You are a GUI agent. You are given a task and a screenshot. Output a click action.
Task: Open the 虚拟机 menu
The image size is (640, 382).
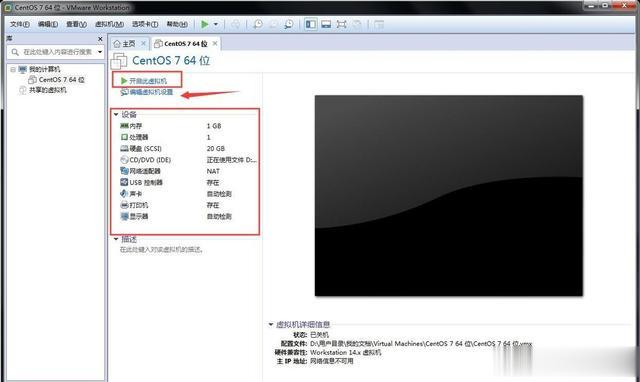click(x=109, y=24)
